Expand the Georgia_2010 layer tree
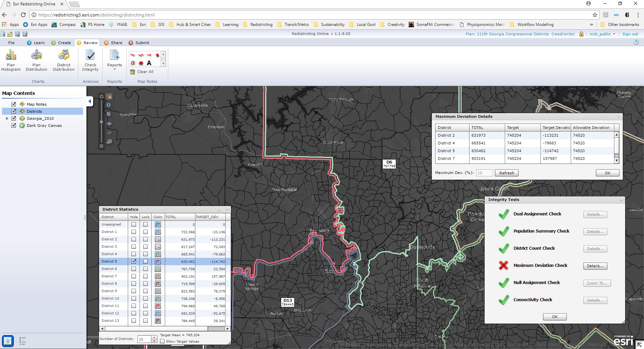This screenshot has width=644, height=349. coord(7,118)
